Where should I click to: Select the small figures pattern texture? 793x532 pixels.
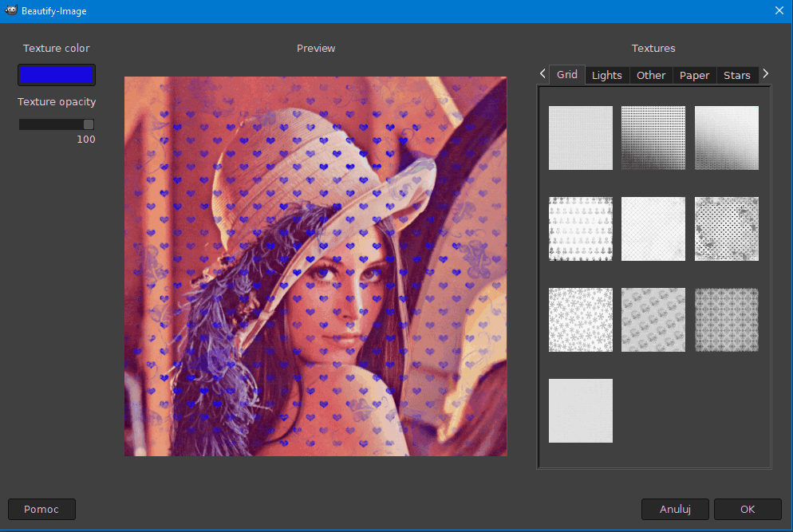pos(581,229)
